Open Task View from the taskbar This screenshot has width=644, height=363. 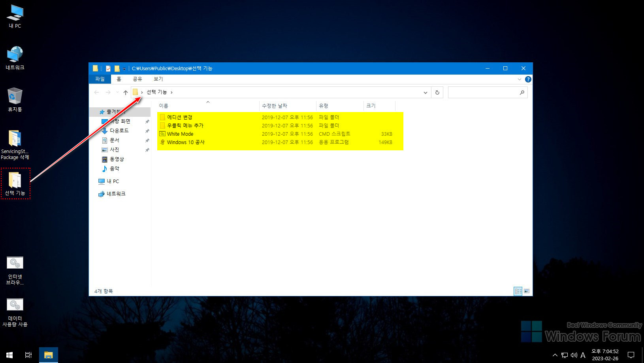click(x=28, y=355)
